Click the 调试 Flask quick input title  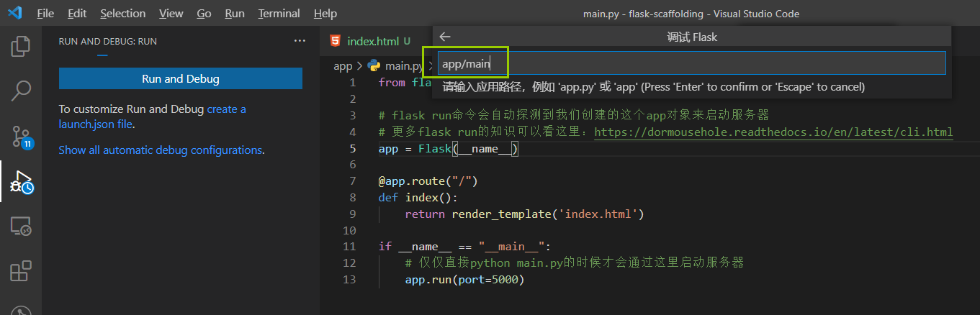pyautogui.click(x=692, y=37)
